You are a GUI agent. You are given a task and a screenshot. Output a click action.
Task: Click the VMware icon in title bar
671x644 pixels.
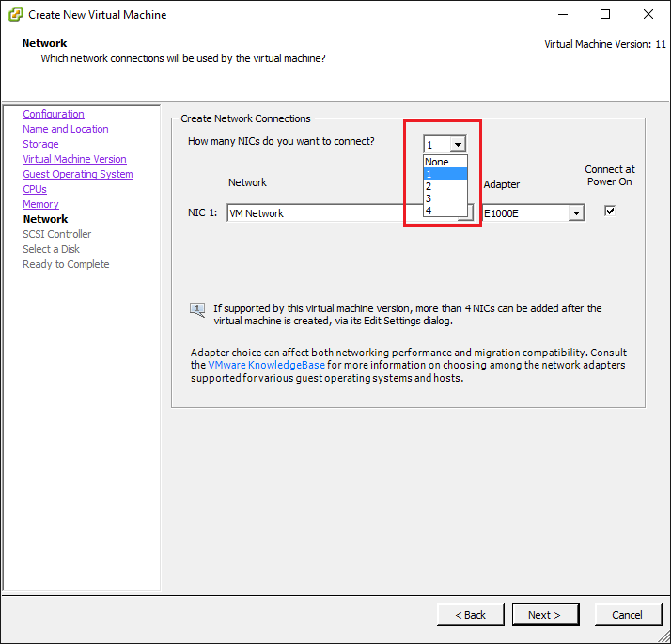point(15,15)
